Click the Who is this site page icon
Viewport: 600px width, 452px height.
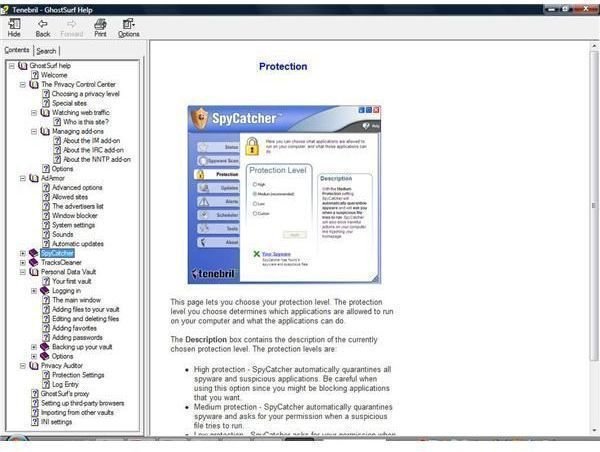pos(57,122)
